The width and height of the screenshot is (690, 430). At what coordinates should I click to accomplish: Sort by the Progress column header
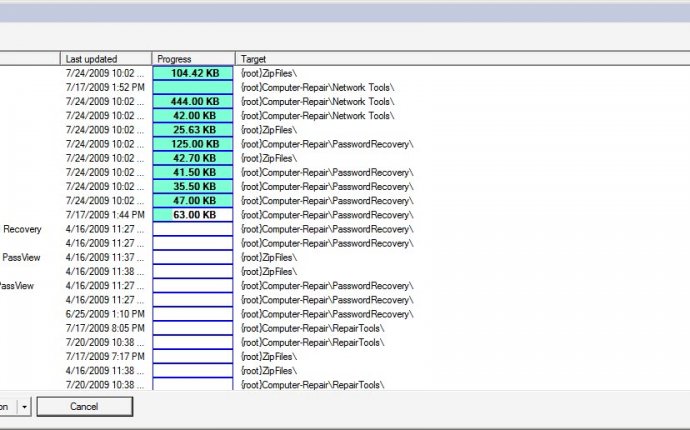click(x=193, y=59)
